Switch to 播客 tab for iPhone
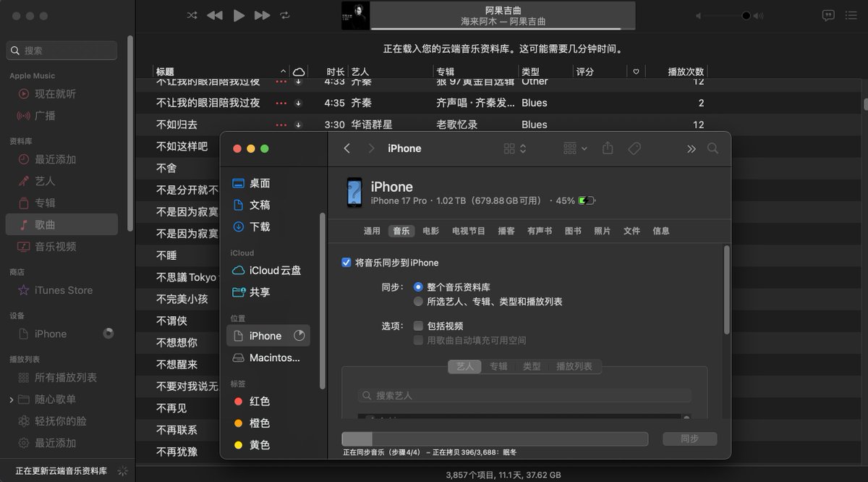The height and width of the screenshot is (482, 868). click(x=506, y=231)
